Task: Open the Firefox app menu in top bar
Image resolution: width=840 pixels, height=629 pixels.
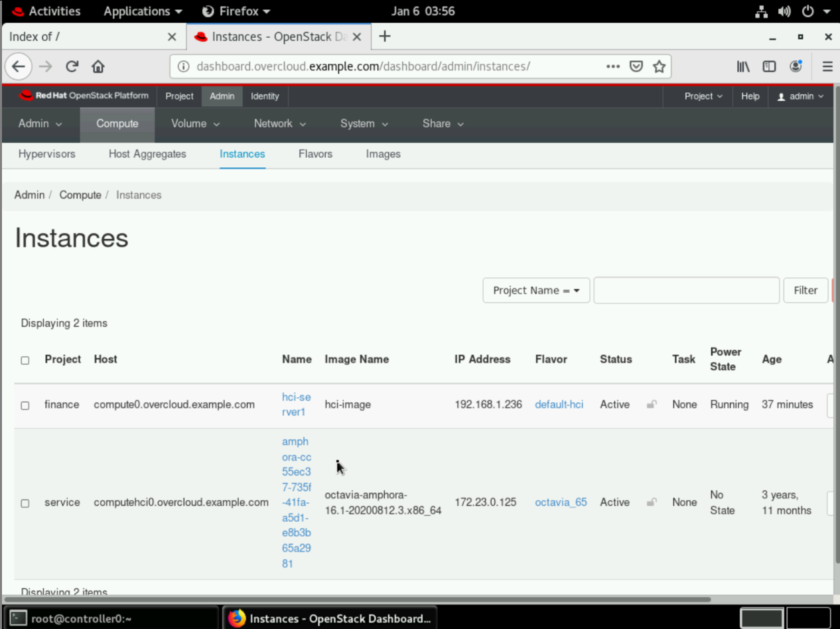Action: (236, 11)
